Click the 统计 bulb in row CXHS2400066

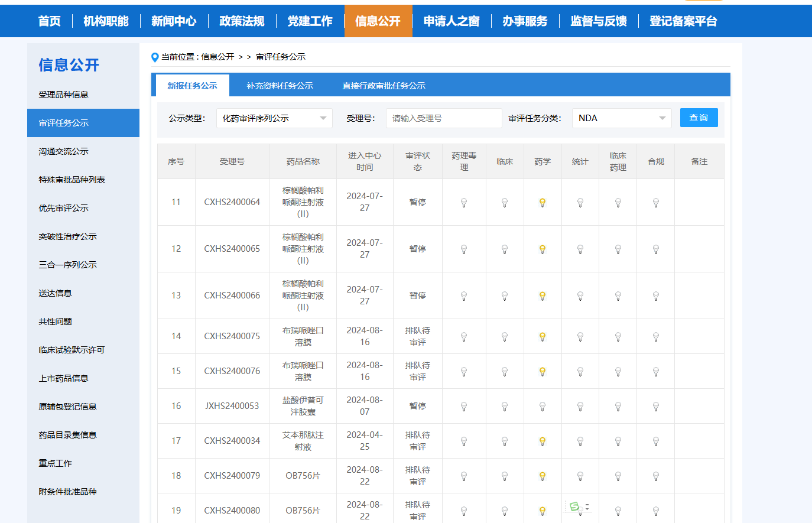pyautogui.click(x=580, y=296)
